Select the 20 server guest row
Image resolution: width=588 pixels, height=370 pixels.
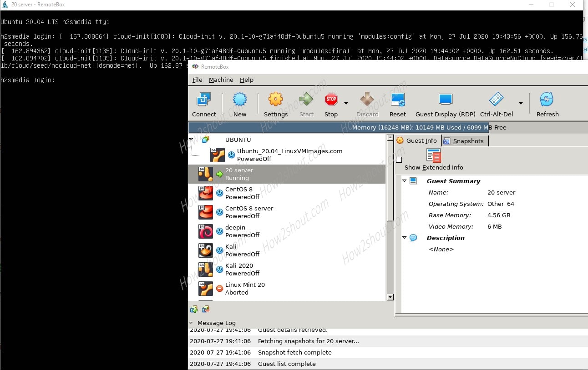tap(287, 174)
